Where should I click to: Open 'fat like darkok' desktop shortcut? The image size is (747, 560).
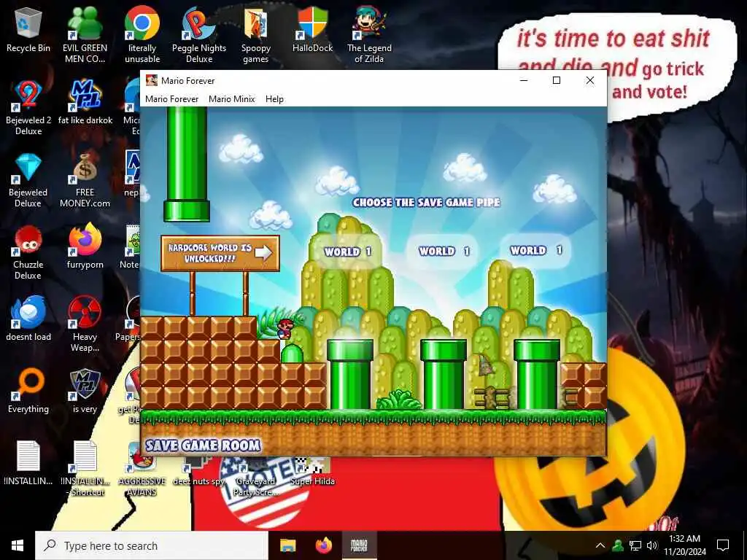(x=85, y=102)
